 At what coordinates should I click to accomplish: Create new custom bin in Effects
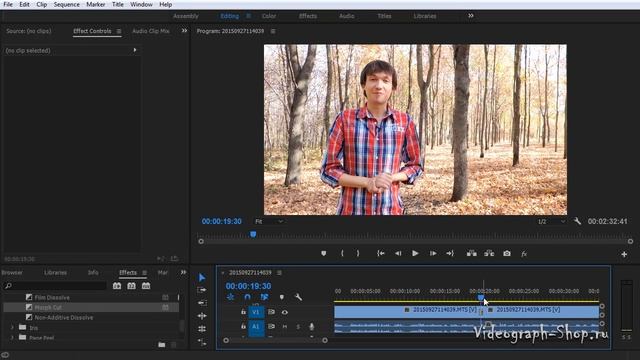(x=162, y=345)
